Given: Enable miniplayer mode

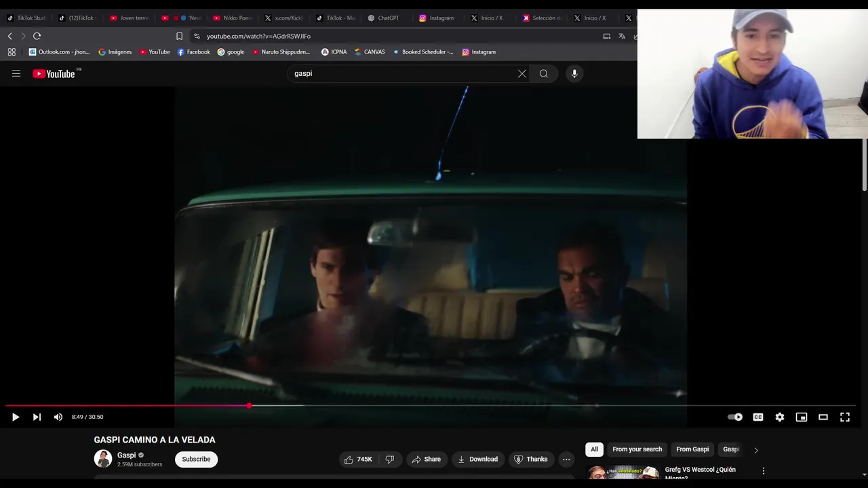Looking at the screenshot, I should [x=802, y=417].
